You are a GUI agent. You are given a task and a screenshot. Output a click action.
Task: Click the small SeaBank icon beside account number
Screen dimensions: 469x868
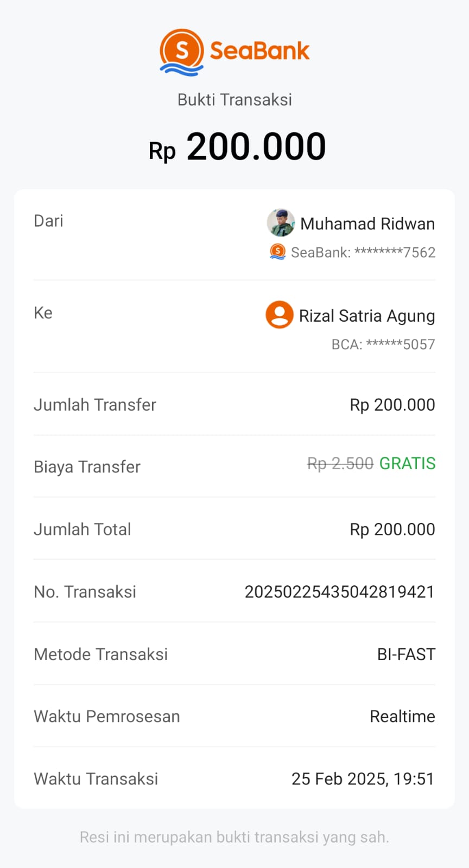(x=278, y=252)
